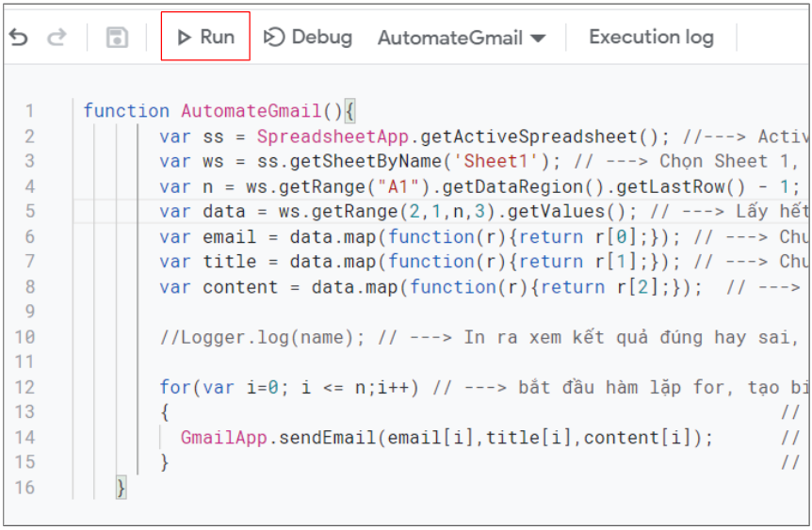Click line number 12 in gutter

[24, 388]
